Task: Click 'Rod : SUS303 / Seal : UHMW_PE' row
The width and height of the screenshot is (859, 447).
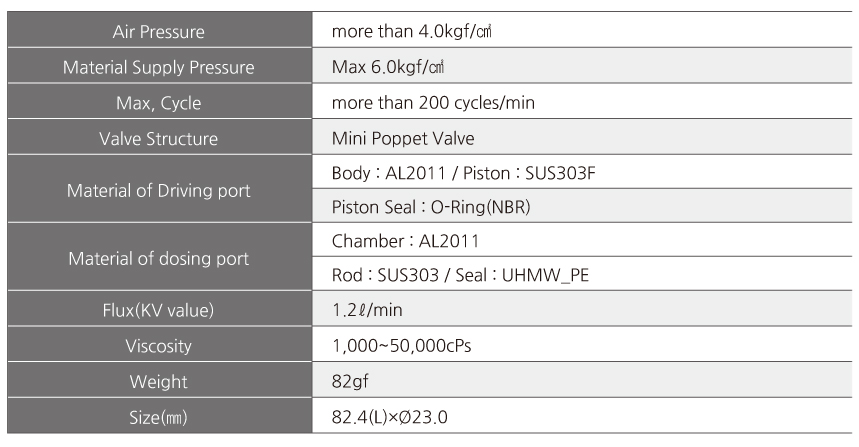Action: 582,274
